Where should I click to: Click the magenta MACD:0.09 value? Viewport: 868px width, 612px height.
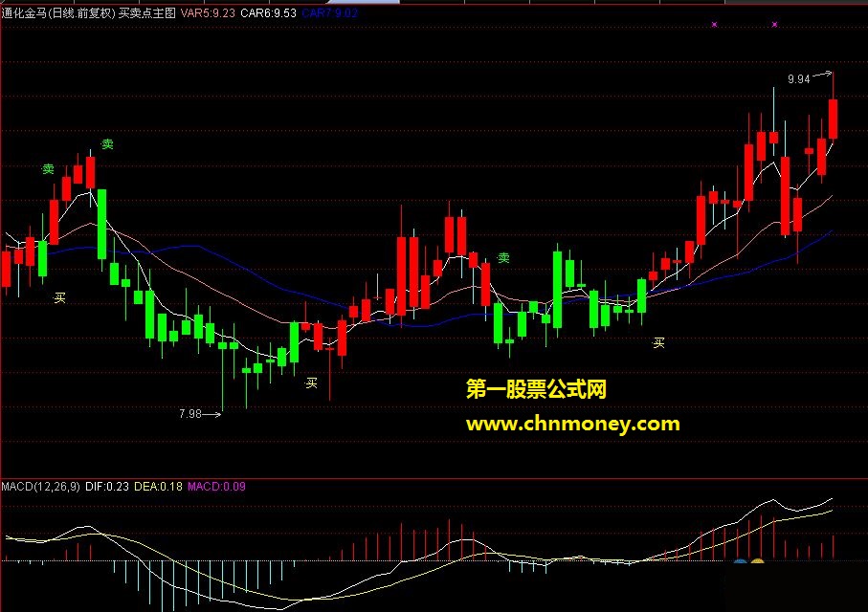216,487
